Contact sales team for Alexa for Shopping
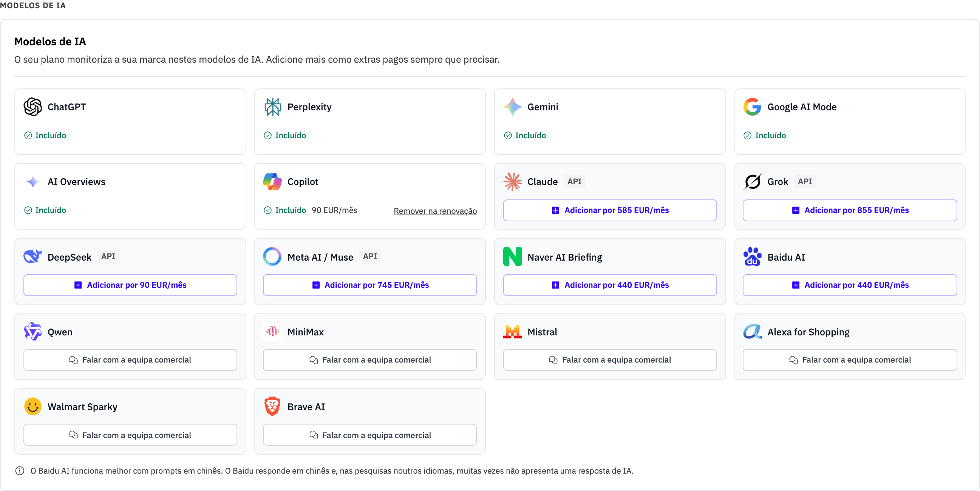 pyautogui.click(x=850, y=360)
